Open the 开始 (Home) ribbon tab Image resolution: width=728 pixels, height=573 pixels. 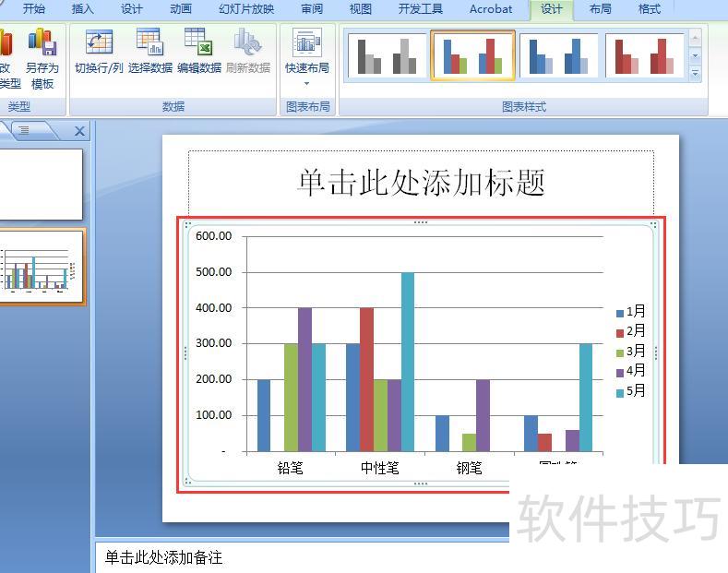(34, 9)
